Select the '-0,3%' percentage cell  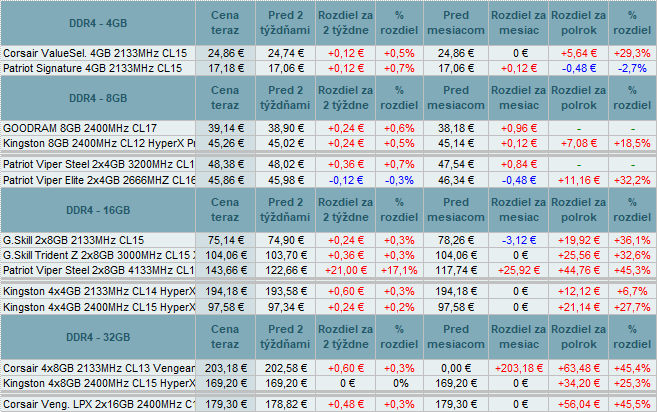(x=399, y=180)
